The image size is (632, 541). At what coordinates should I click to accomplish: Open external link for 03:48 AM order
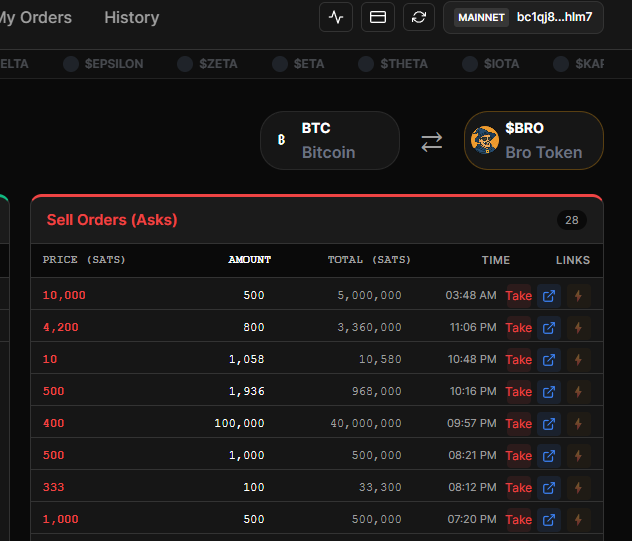click(549, 296)
